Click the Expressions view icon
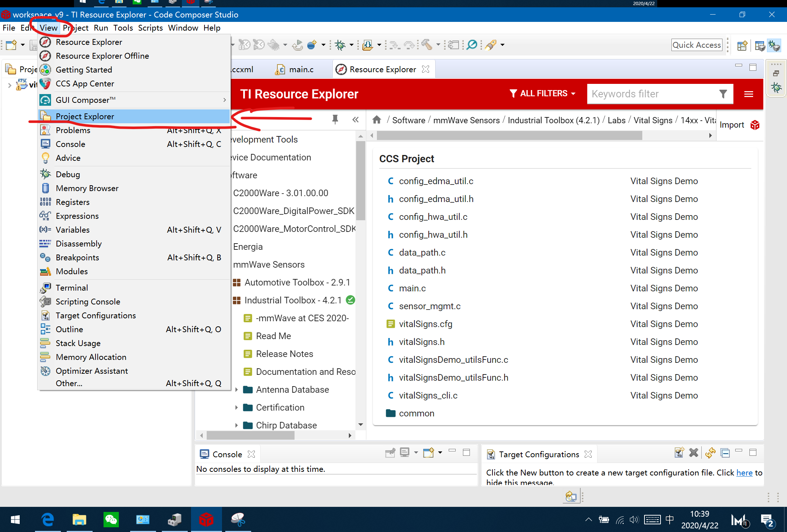Screen dimensions: 787x532 pos(45,216)
